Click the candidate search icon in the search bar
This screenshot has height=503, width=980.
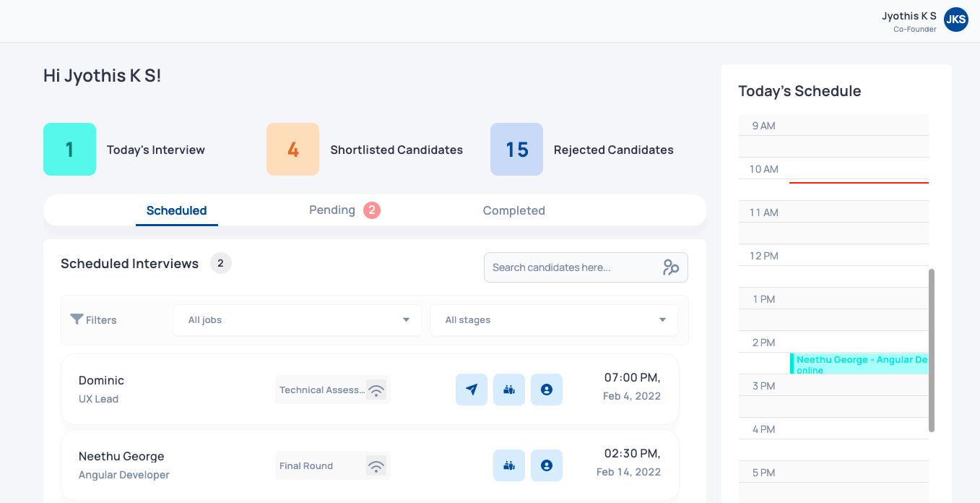(x=672, y=267)
